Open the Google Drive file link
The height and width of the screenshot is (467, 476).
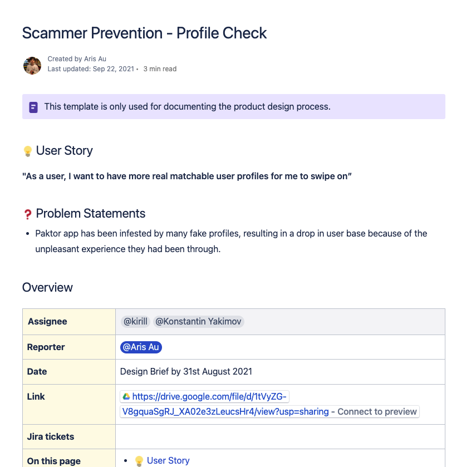click(x=210, y=397)
